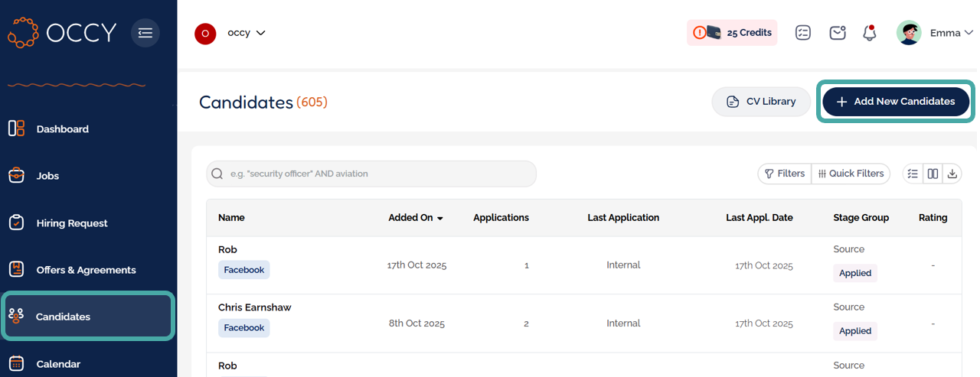Open the Calendar section

click(x=58, y=364)
